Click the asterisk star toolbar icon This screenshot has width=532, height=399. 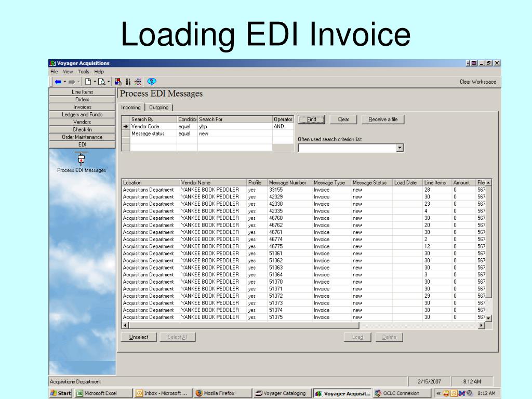pos(138,82)
